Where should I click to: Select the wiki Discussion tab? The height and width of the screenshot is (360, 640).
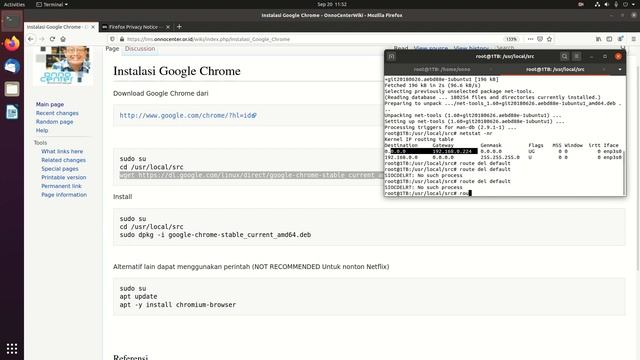point(140,49)
